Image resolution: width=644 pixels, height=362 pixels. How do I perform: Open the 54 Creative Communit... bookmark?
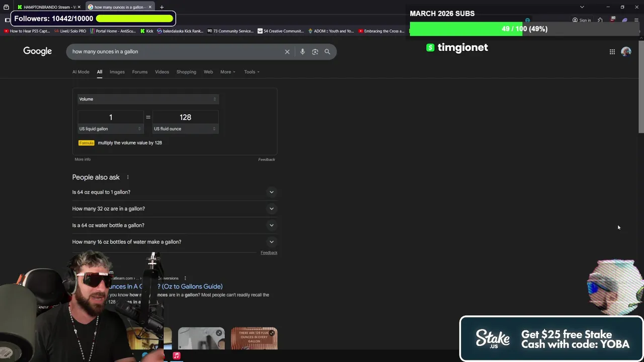[x=280, y=31]
